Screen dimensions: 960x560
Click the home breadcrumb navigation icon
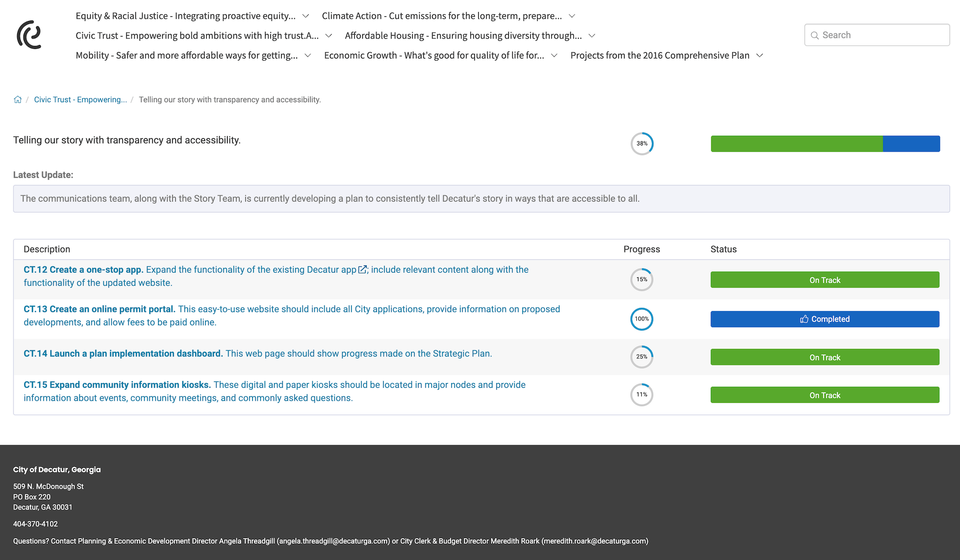point(18,99)
